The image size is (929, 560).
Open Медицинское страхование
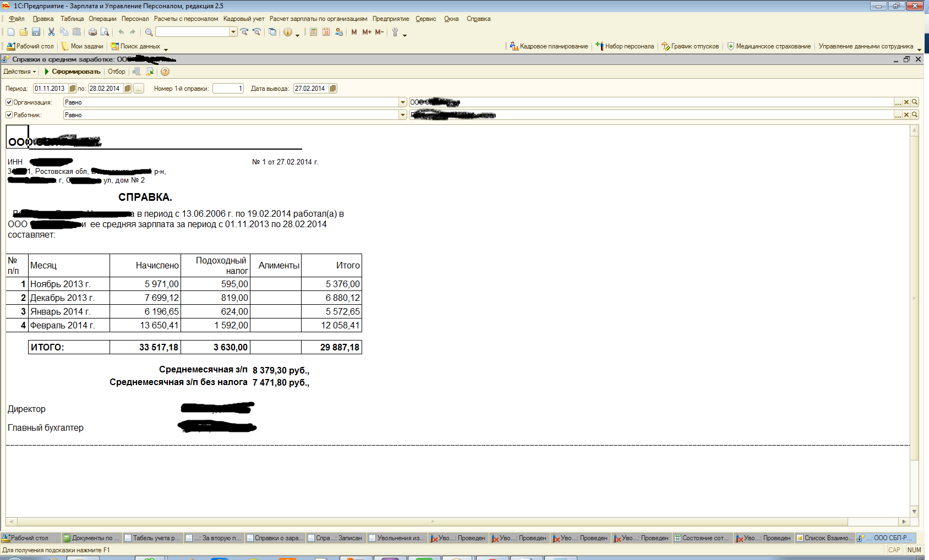(x=769, y=46)
